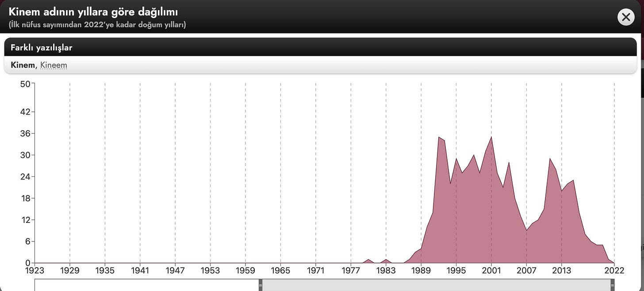Click the 1971 x-axis label
Viewport: 644px width, 291px height.
[316, 270]
